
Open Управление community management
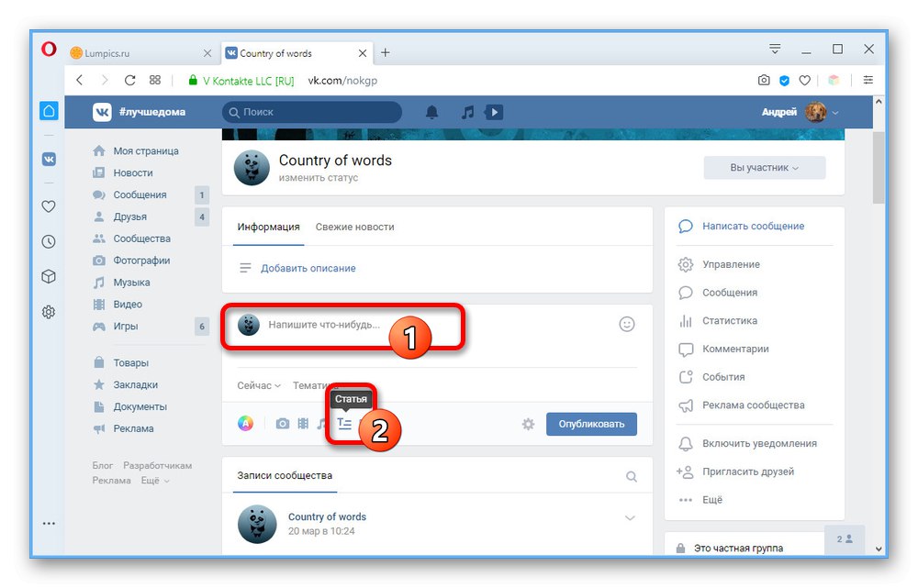click(x=731, y=264)
